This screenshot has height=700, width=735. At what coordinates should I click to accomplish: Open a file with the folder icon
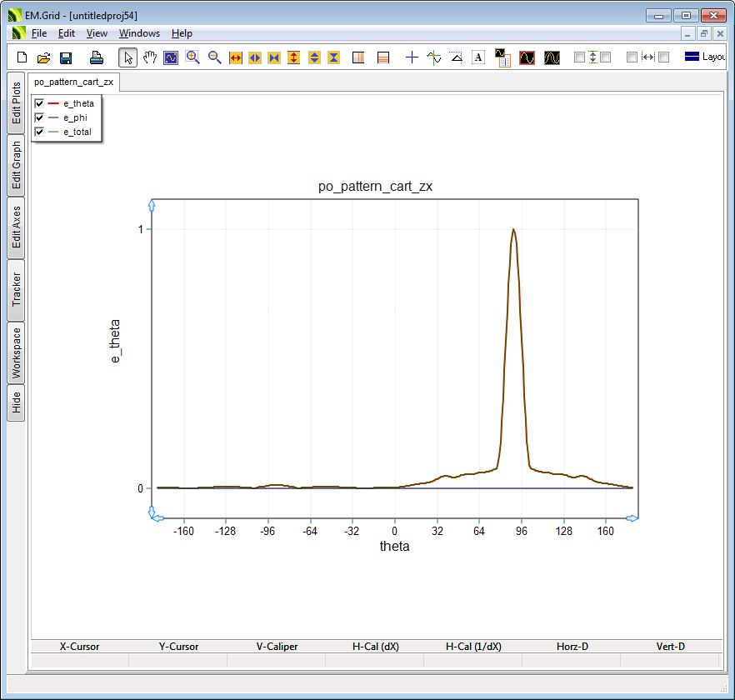(43, 57)
